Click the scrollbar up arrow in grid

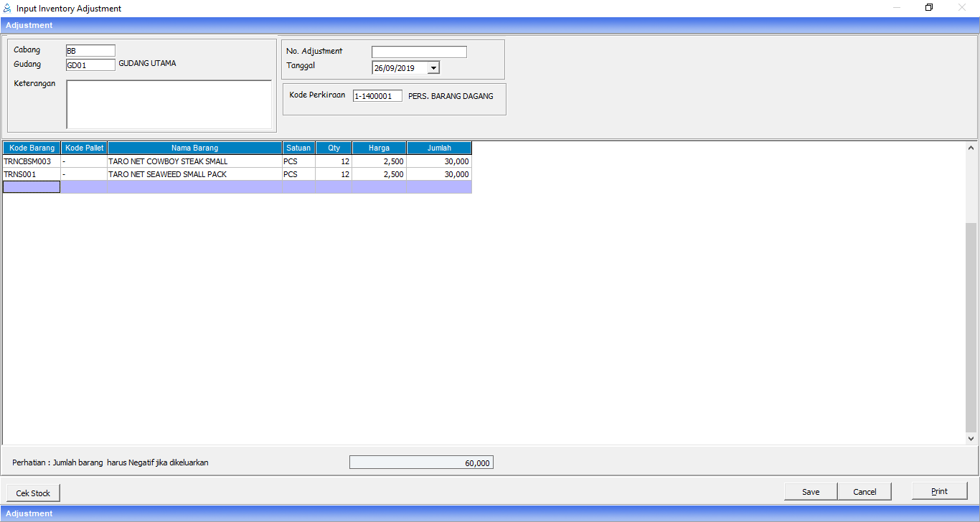point(971,148)
